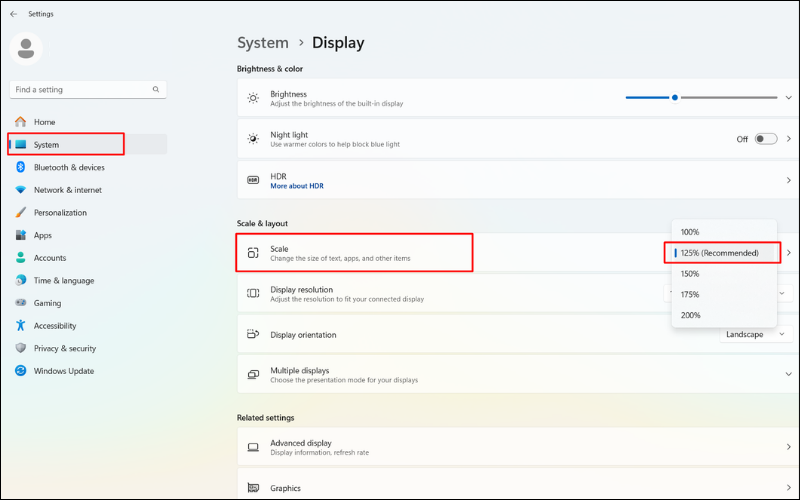Open Network & internet settings
800x500 pixels.
[x=67, y=190]
